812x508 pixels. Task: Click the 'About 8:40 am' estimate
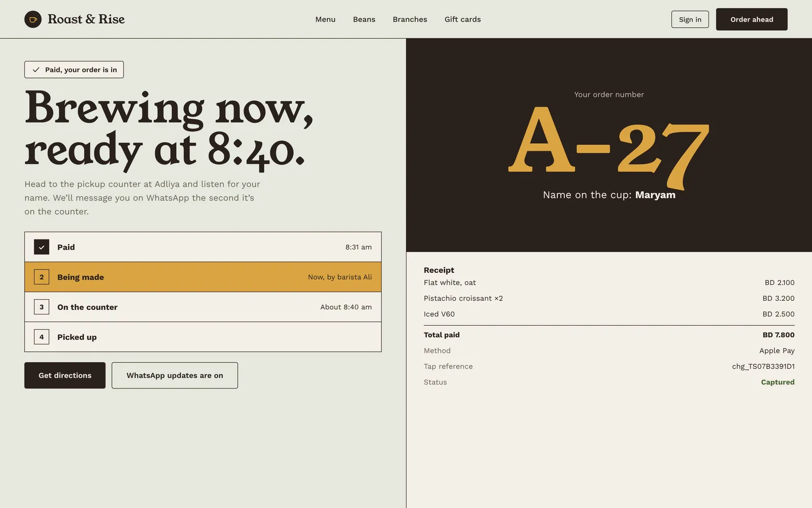coord(346,307)
